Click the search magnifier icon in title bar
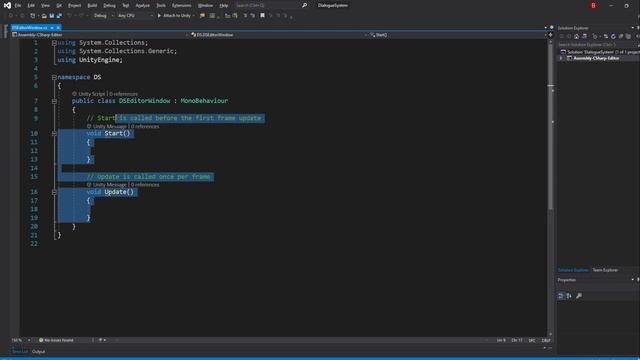 click(x=304, y=6)
